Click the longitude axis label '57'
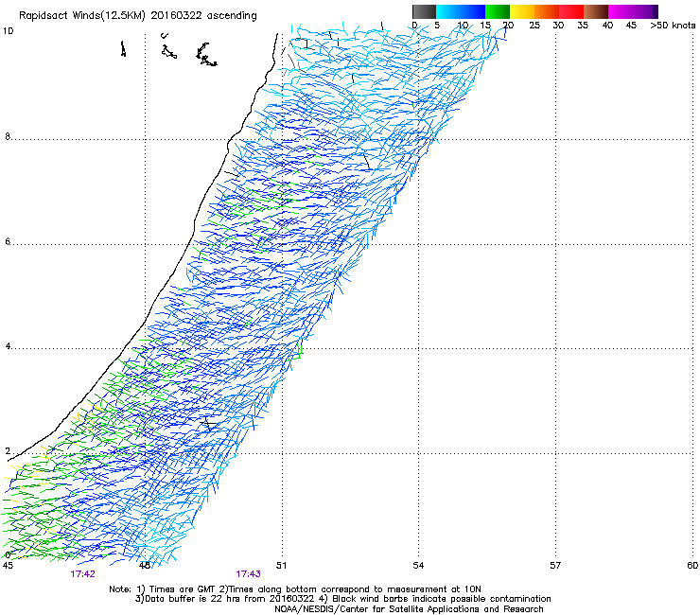Screen dimensions: 700x615 [x=555, y=566]
